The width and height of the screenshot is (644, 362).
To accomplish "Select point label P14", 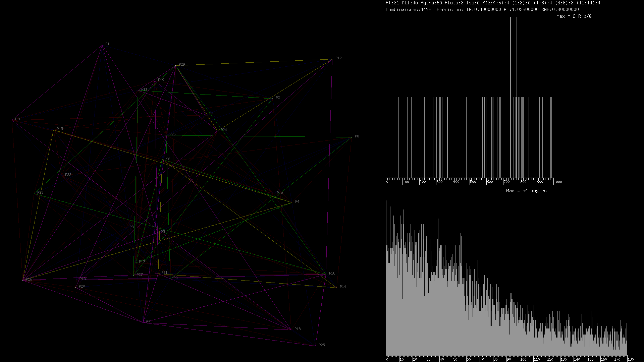I will coord(343,287).
